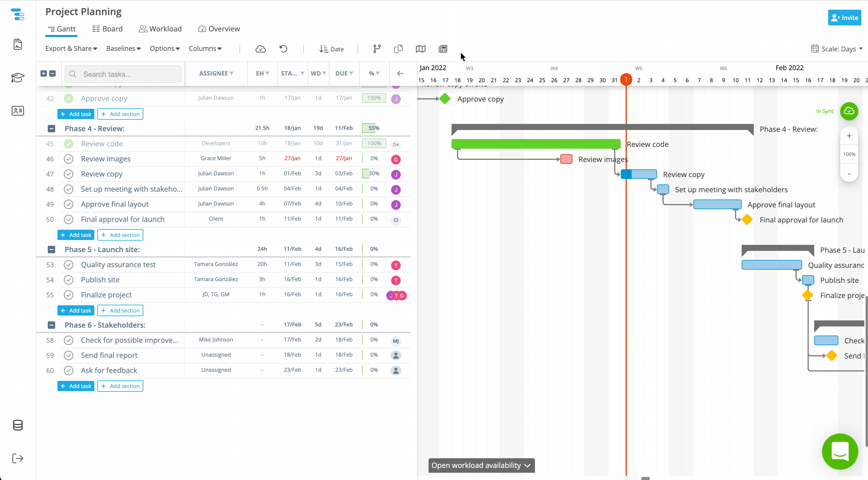Open the learning center from the sidebar
This screenshot has height=480, width=868.
(x=18, y=77)
